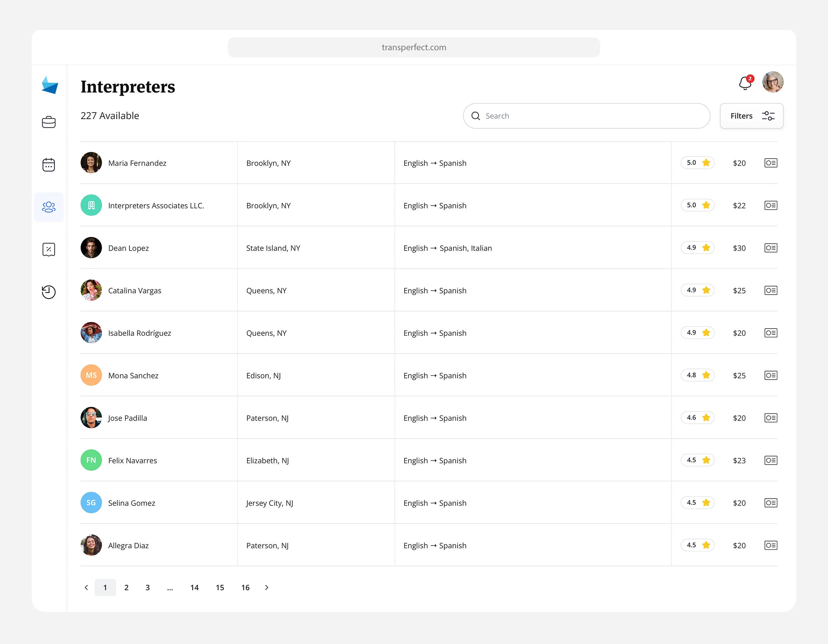This screenshot has height=644, width=828.
Task: Click the notifications bell icon
Action: (745, 83)
